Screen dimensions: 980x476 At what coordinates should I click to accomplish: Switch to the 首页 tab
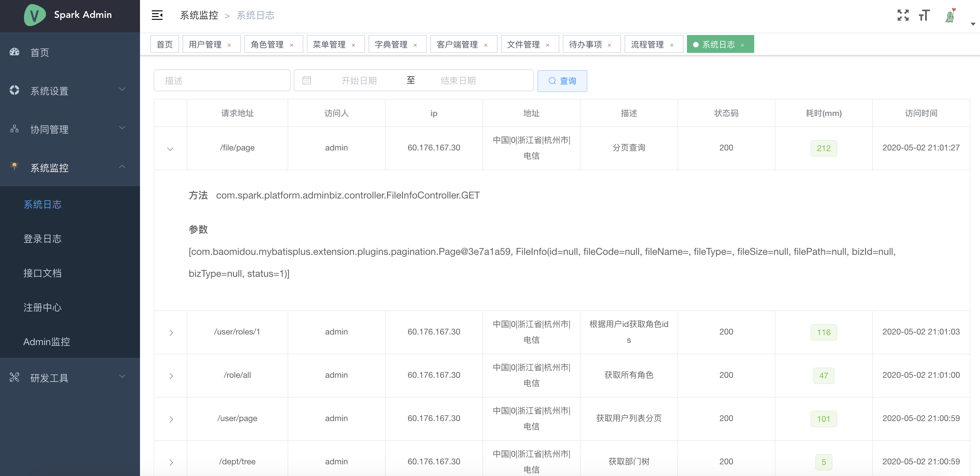[x=164, y=45]
